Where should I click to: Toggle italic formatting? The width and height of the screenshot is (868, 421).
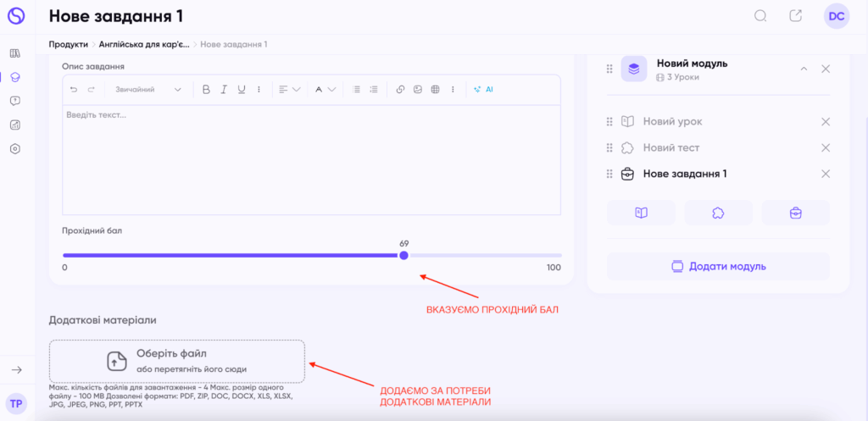(224, 89)
